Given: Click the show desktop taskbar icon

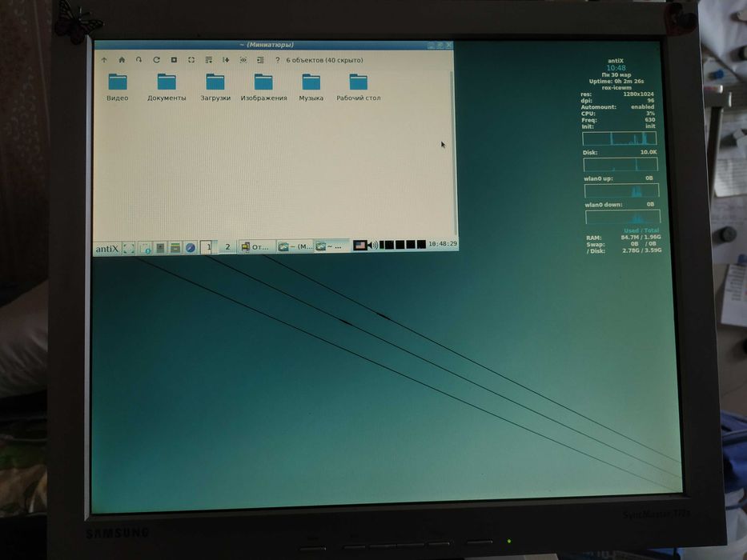Looking at the screenshot, I should [x=129, y=248].
